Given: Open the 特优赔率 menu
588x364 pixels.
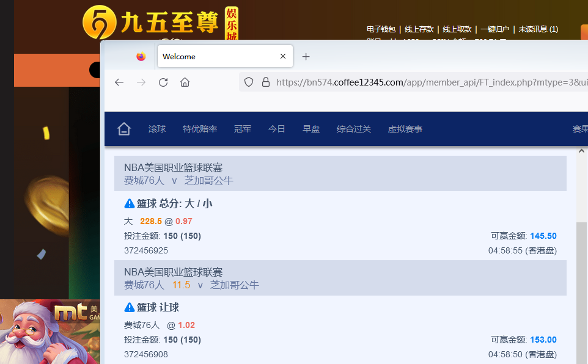Looking at the screenshot, I should click(200, 129).
